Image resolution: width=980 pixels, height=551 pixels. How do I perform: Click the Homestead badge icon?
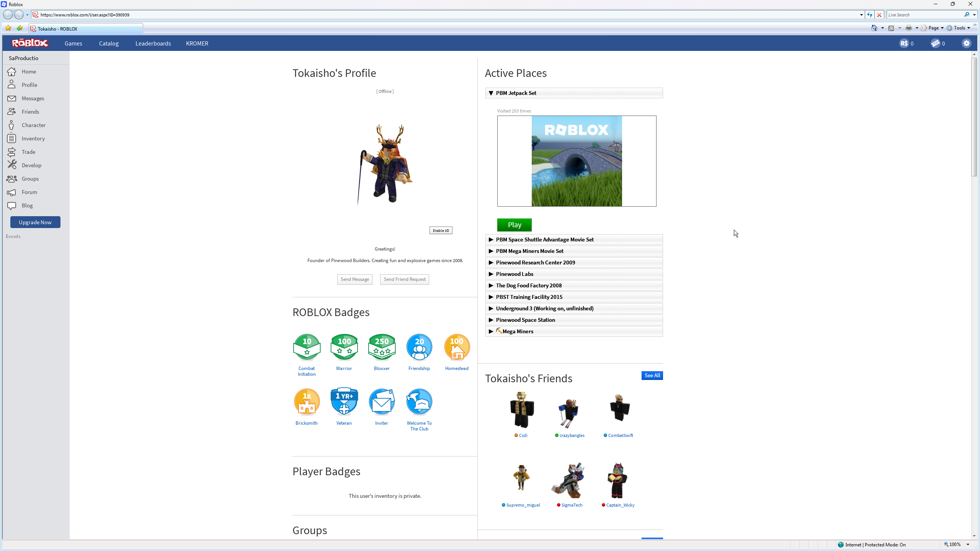(457, 347)
